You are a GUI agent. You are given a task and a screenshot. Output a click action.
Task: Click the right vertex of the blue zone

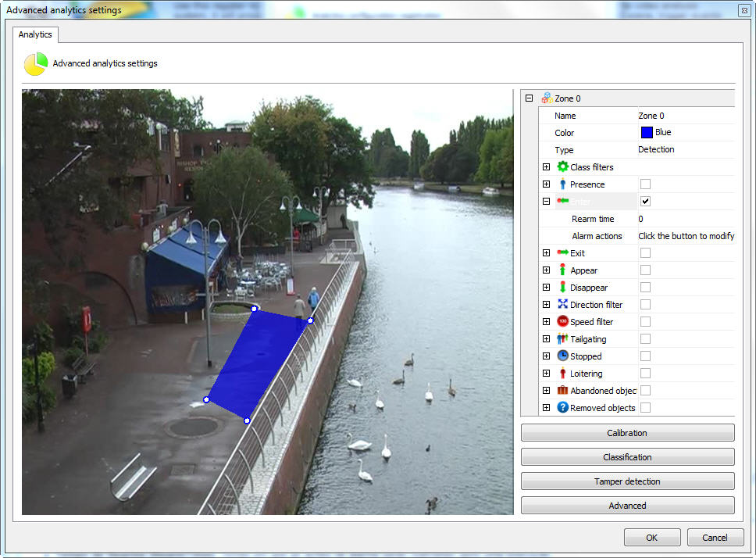click(311, 320)
